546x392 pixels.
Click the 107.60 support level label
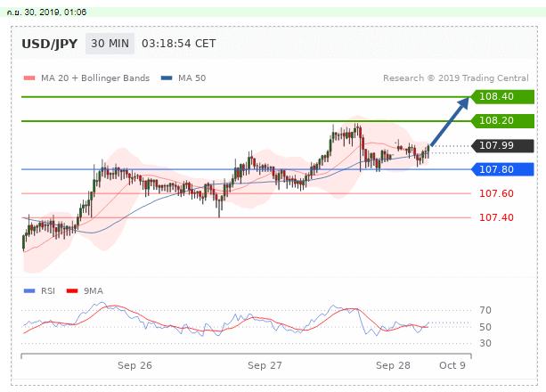coord(496,193)
